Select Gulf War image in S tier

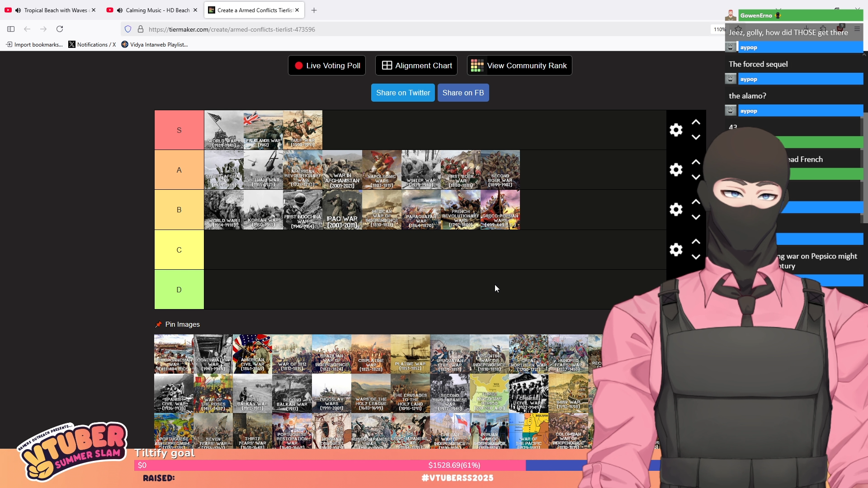[302, 130]
